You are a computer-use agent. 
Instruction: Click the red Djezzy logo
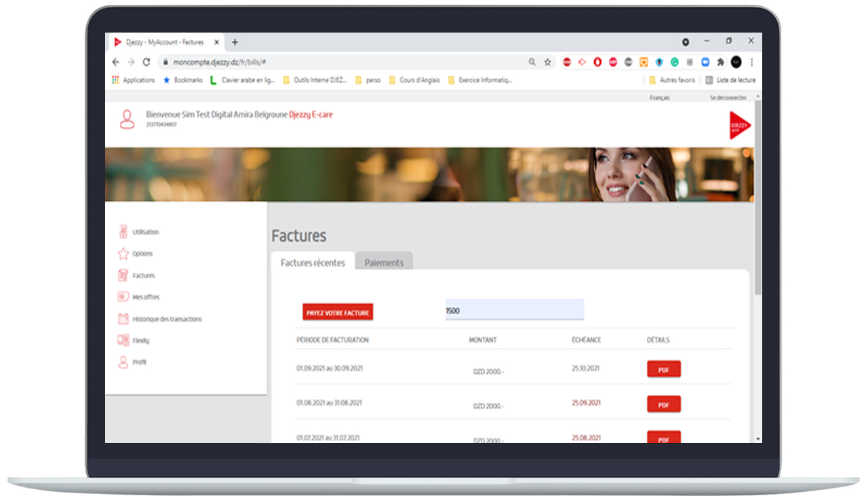(x=740, y=126)
